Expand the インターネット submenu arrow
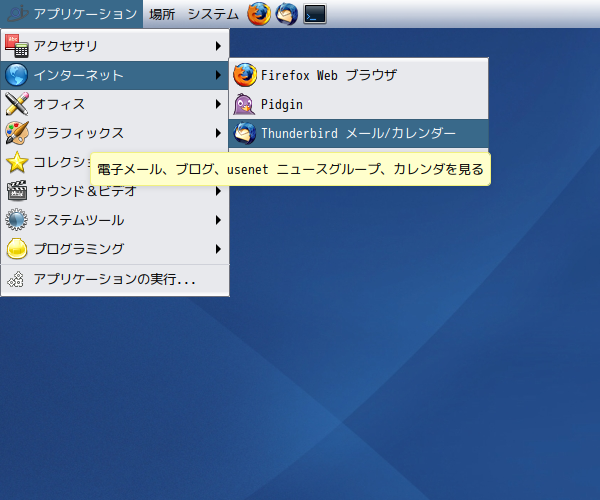Viewport: 600px width, 500px height. coord(218,75)
